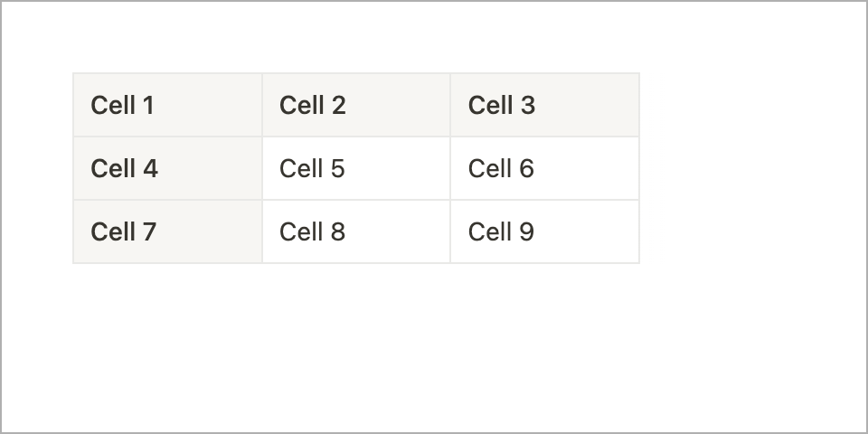Click column border between Cell 1 and Cell 2
The height and width of the screenshot is (434, 868).
pos(262,105)
